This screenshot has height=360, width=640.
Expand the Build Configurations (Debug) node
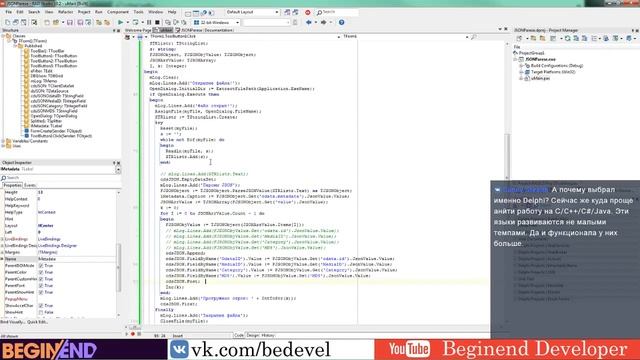(521, 66)
